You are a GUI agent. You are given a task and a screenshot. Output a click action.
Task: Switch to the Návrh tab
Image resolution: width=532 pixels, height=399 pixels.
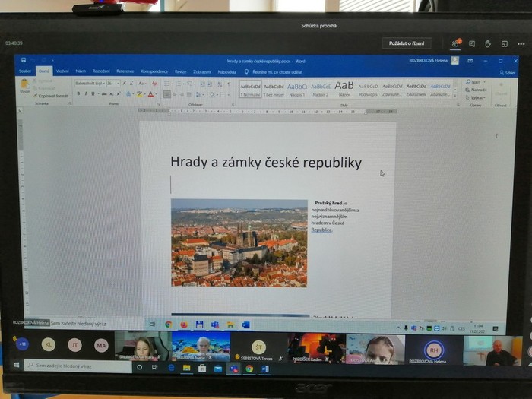pos(81,71)
